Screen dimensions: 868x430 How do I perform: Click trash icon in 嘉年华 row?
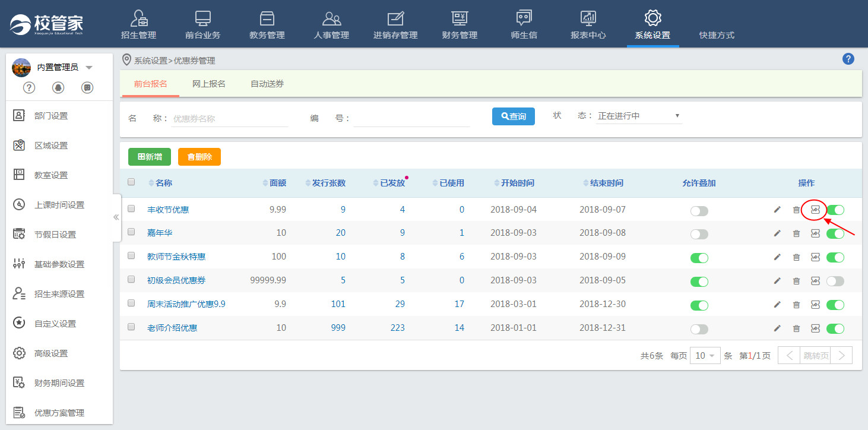(x=796, y=233)
